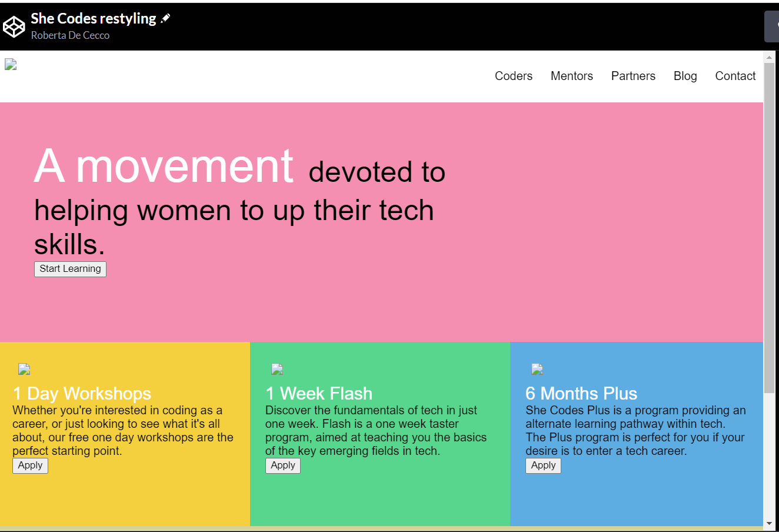
Task: Click the 1 Day Workshops heading
Action: [x=82, y=393]
